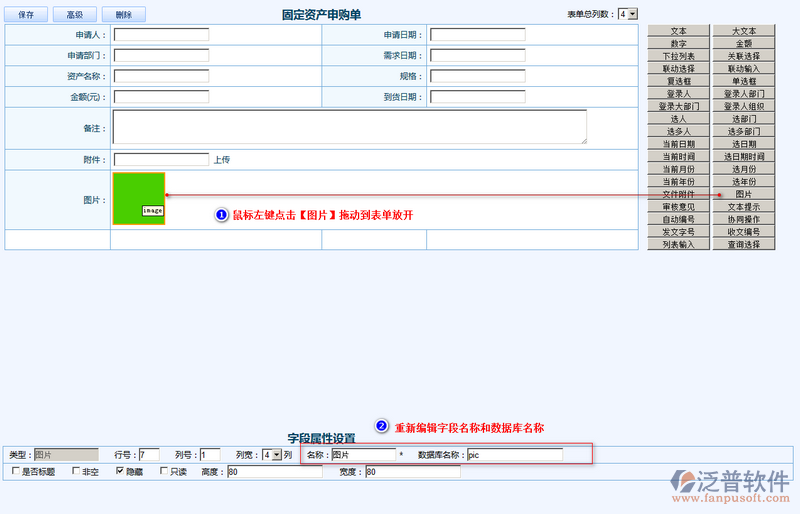The height and width of the screenshot is (514, 800).
Task: Open the 表单总列数 dropdown
Action: (627, 14)
